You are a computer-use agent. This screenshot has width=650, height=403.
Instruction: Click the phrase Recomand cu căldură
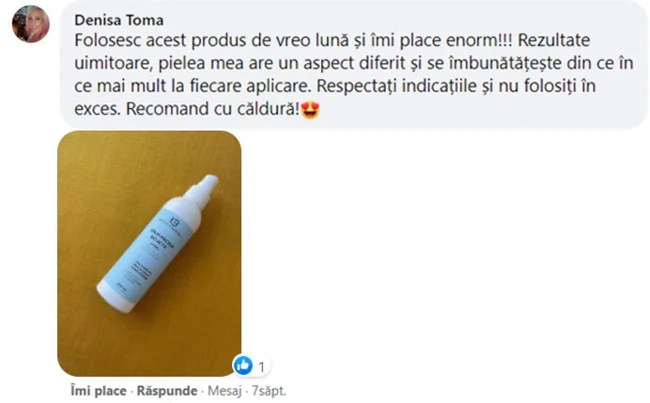pyautogui.click(x=213, y=109)
